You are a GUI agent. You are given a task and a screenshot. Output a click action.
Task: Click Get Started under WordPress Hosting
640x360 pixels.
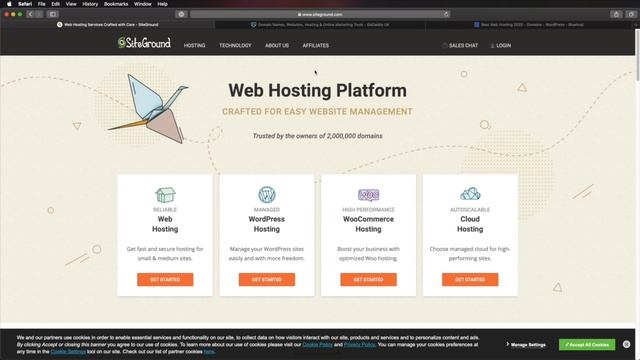point(267,280)
